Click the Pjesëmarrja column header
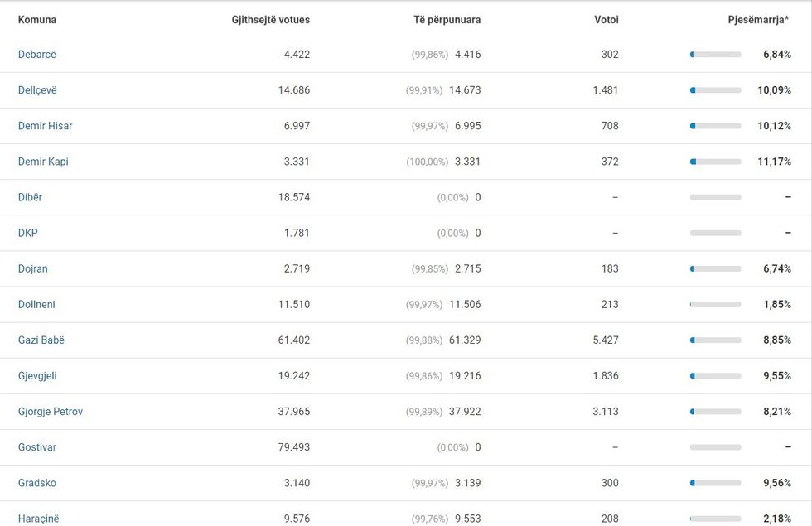 coord(758,19)
